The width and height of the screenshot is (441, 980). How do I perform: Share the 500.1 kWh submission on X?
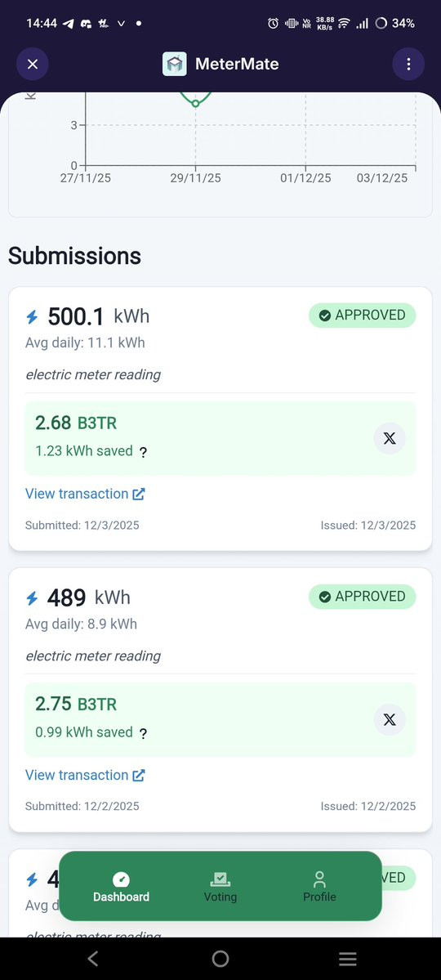pyautogui.click(x=390, y=439)
